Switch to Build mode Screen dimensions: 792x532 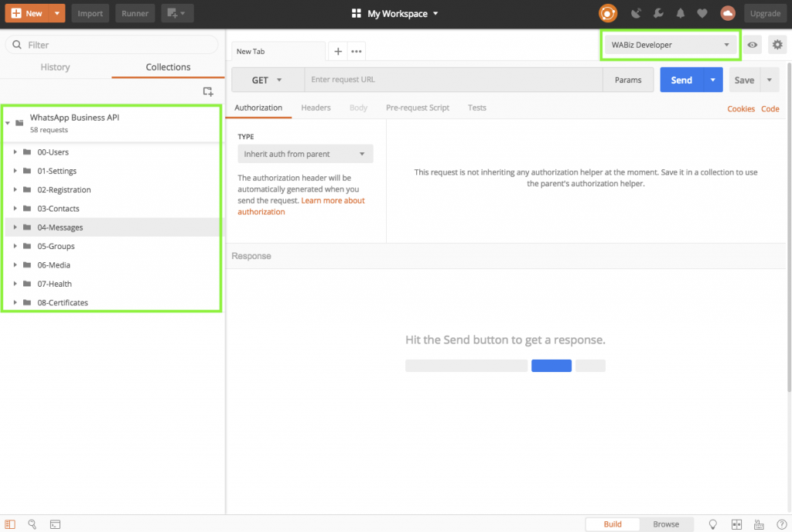tap(613, 524)
